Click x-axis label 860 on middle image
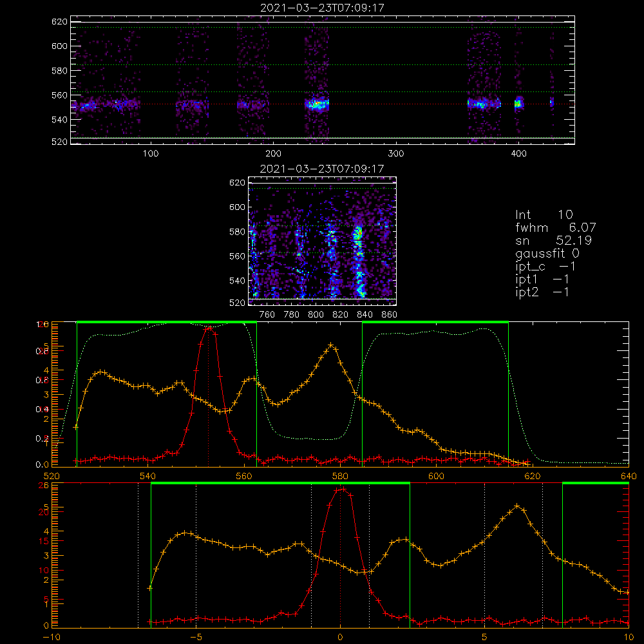The width and height of the screenshot is (644, 644). 389,315
